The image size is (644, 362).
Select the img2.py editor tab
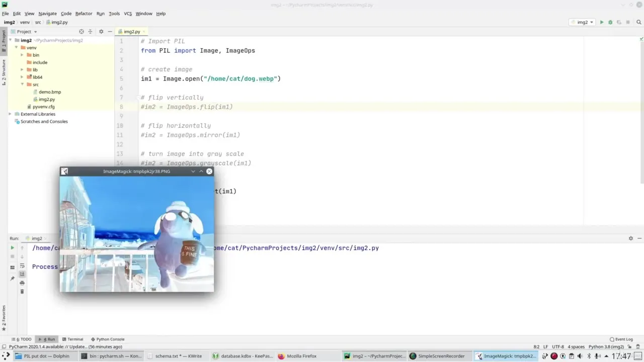click(x=132, y=32)
